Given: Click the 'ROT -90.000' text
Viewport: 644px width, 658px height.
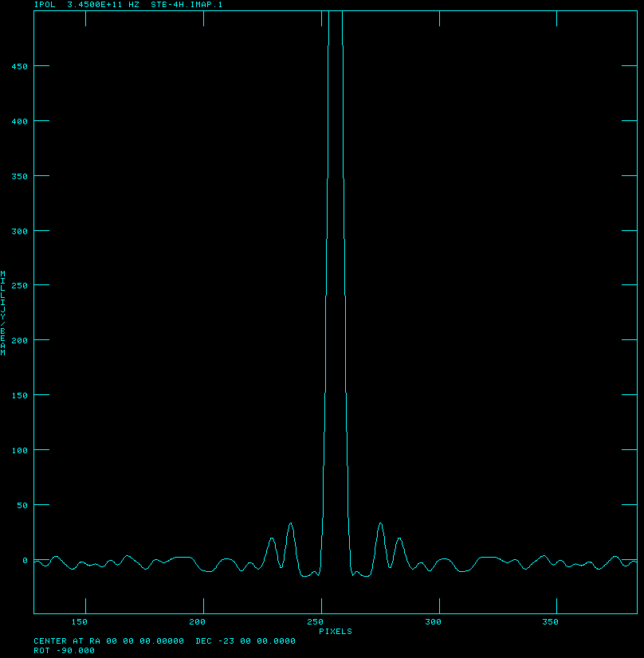Looking at the screenshot, I should click(x=65, y=651).
